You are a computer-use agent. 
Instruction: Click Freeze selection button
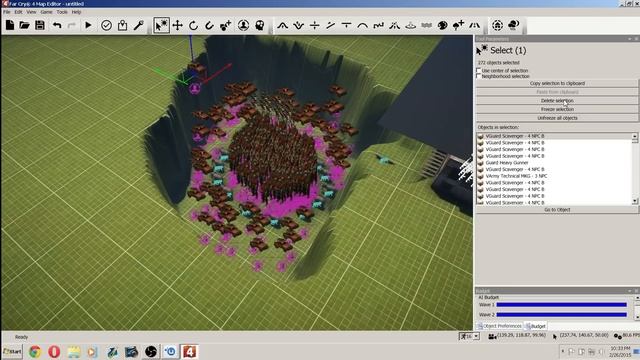pos(557,109)
